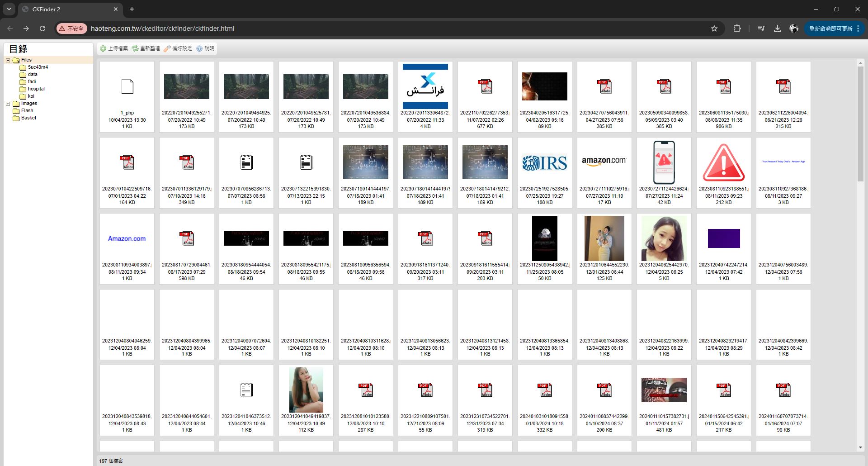
Task: Open the data folder in the tree
Action: [x=33, y=74]
